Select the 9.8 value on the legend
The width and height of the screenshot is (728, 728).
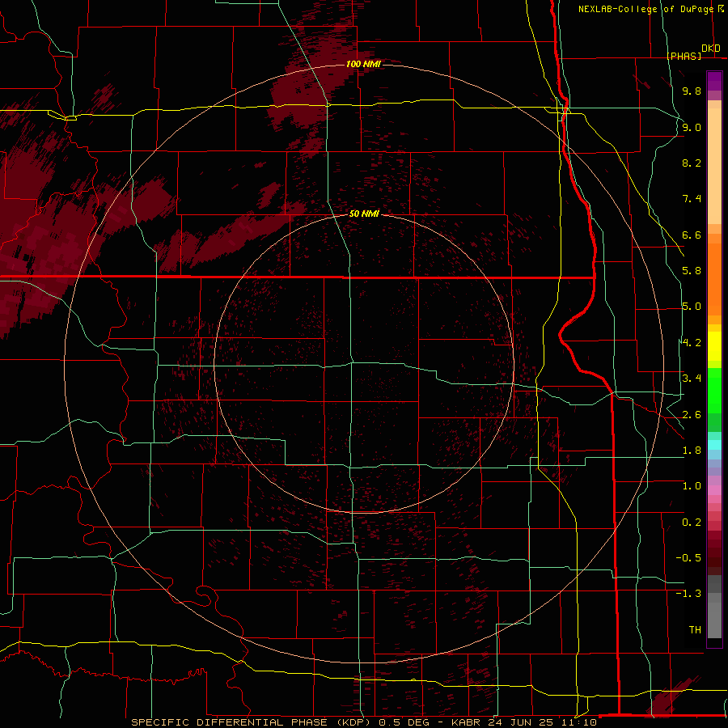[x=692, y=91]
